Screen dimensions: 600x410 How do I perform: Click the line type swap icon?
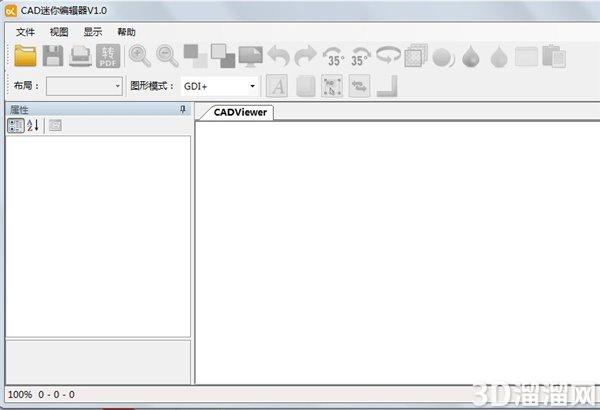359,86
